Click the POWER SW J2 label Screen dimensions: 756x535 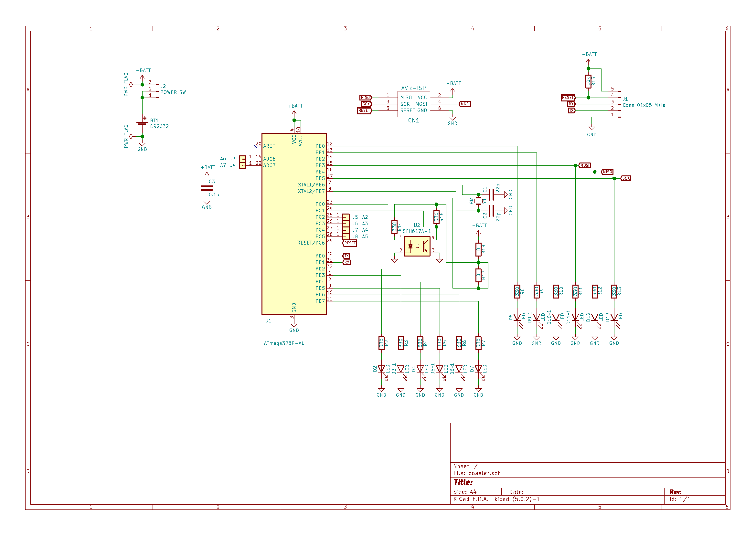(x=173, y=93)
